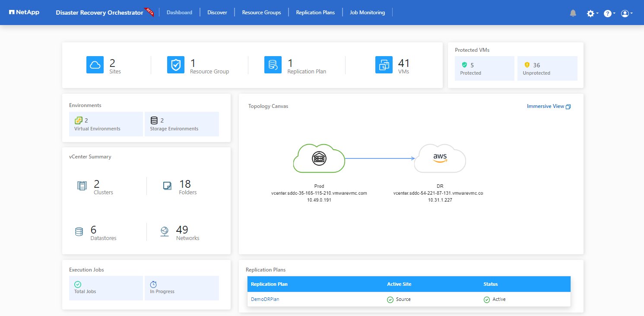
Task: Click the Active Site column header
Action: [399, 284]
